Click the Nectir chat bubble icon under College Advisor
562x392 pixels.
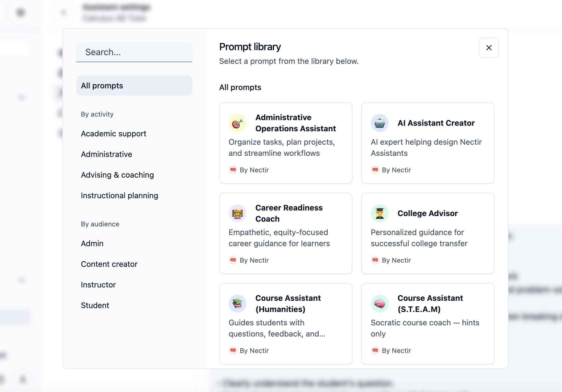point(375,260)
